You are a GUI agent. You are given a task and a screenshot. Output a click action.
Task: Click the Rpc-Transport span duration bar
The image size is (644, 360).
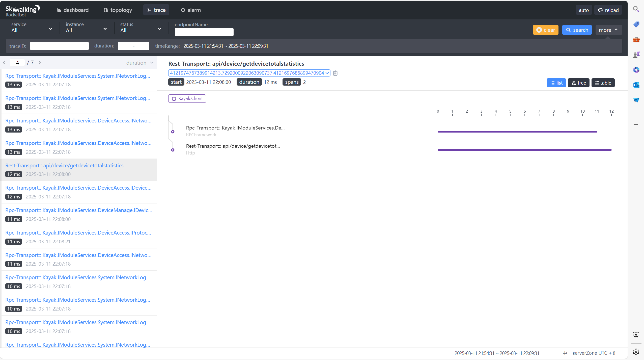tap(517, 132)
